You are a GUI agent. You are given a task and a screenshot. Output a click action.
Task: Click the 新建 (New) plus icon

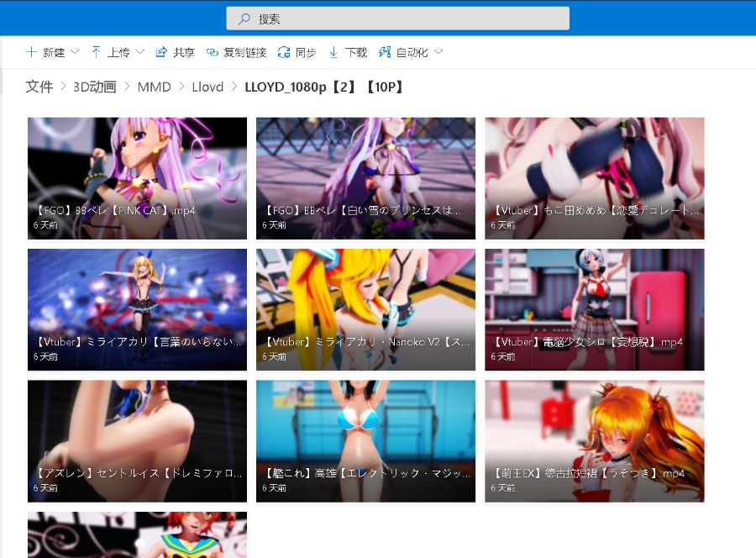point(31,52)
